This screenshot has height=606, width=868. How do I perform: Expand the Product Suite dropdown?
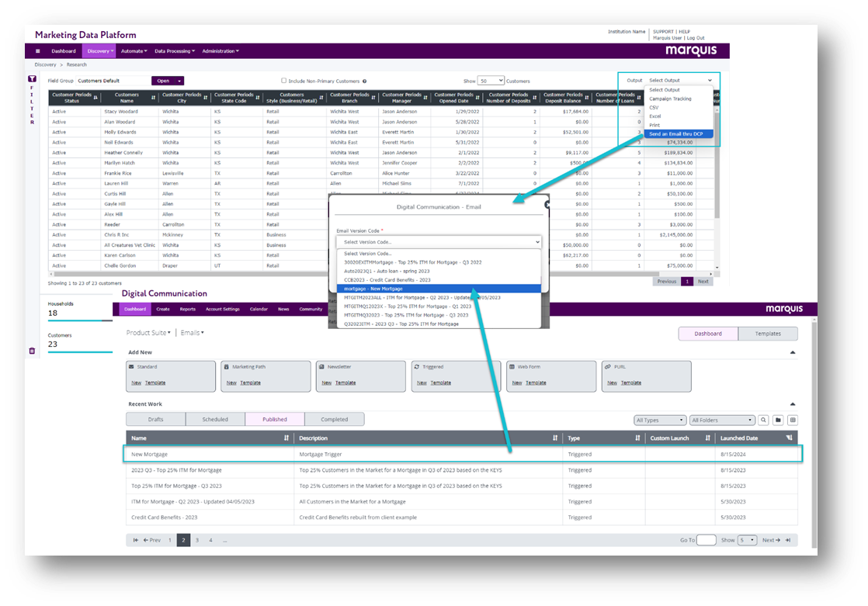[148, 333]
